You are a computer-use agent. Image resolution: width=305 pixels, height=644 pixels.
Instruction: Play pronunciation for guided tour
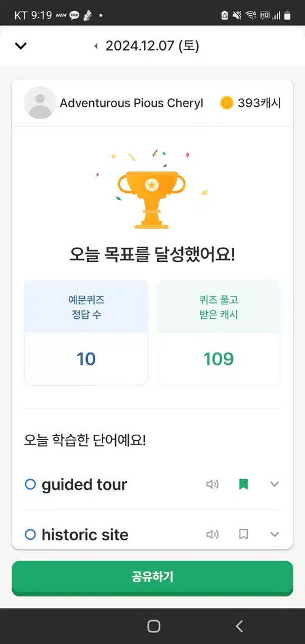(212, 485)
